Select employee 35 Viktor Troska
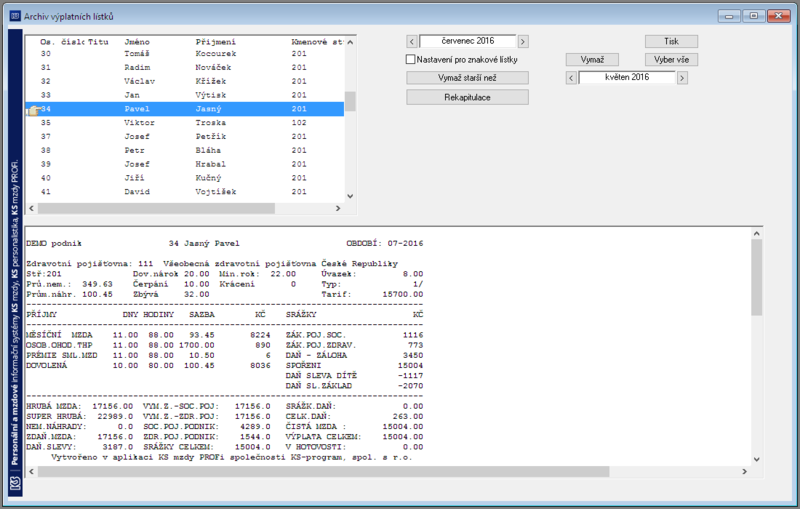Screen dimensions: 800x509 185,122
